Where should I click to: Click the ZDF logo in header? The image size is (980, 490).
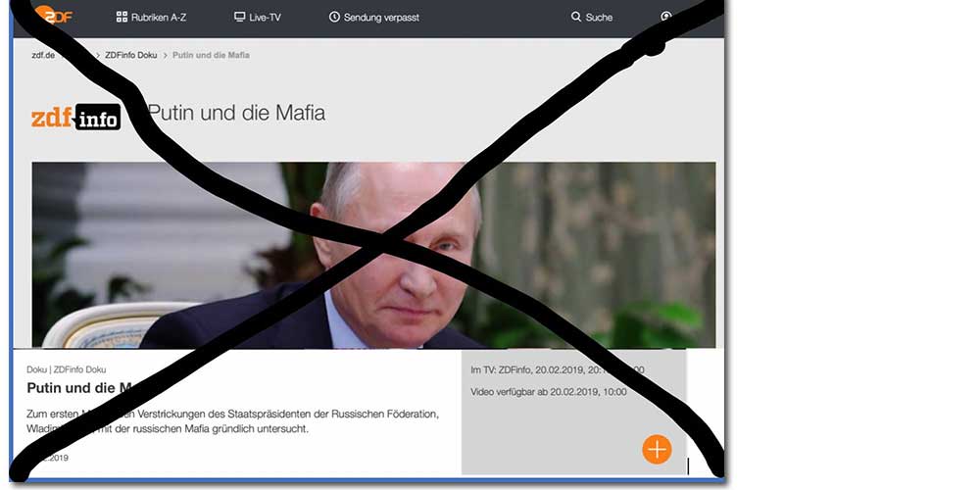(54, 15)
